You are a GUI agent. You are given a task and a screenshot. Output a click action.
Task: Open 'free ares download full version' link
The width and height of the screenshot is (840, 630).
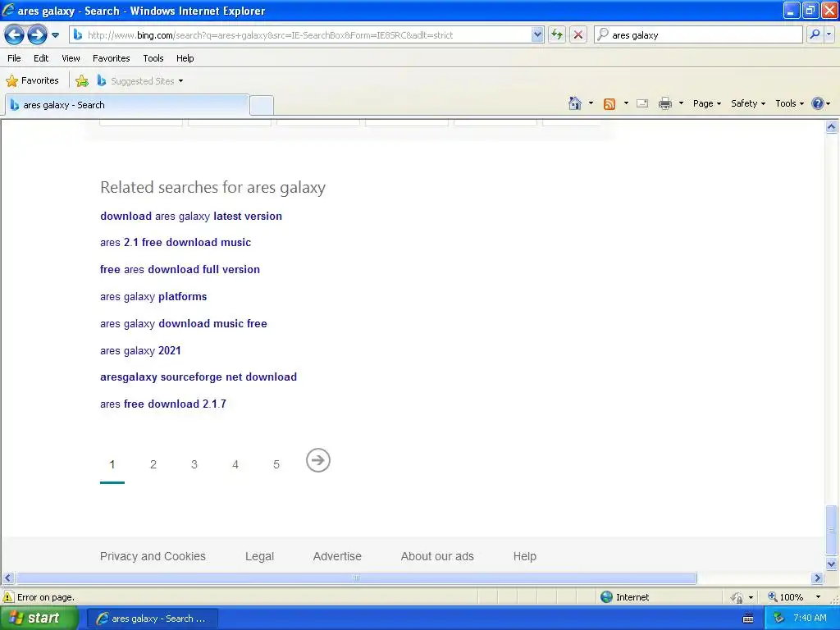coord(180,269)
